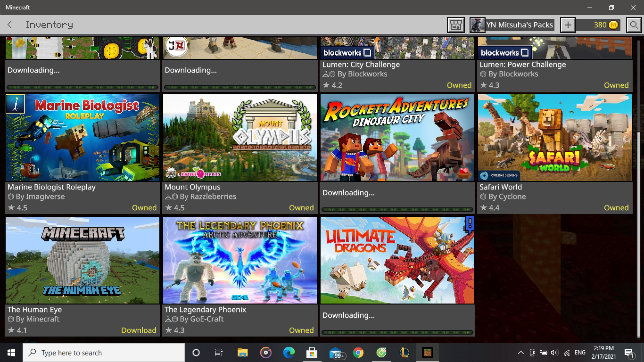Click progress bar under Lumen: City Challenge's left neighbor

(239, 87)
